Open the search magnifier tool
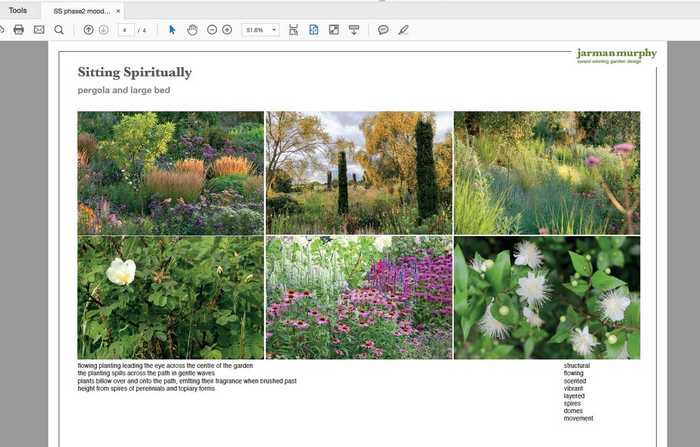Screen dimensions: 700x447 59,30
